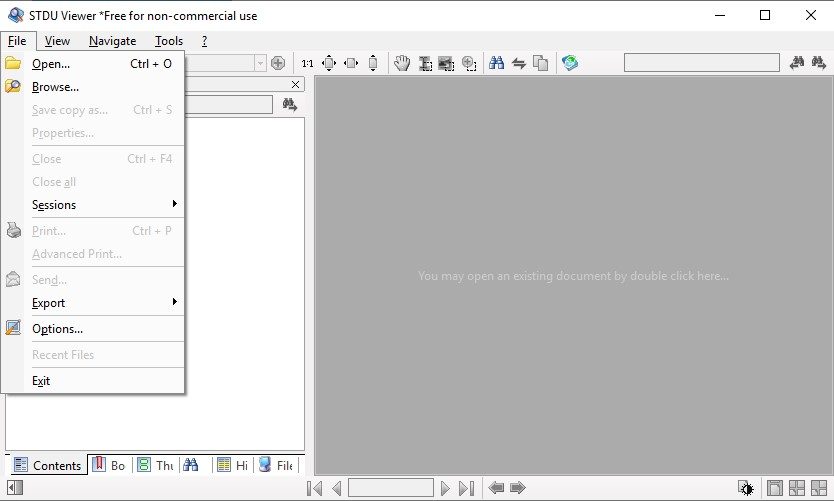Click the search text field in toolbar
The width and height of the screenshot is (834, 501).
pos(701,63)
